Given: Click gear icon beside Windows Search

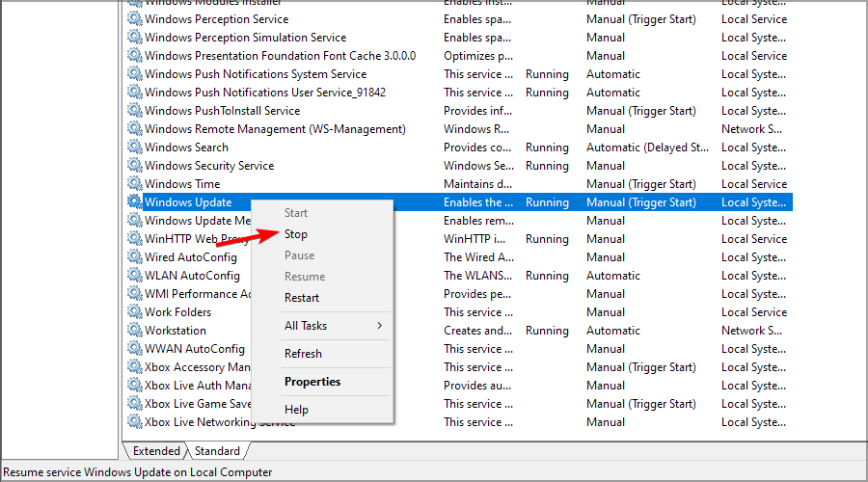Looking at the screenshot, I should click(134, 147).
